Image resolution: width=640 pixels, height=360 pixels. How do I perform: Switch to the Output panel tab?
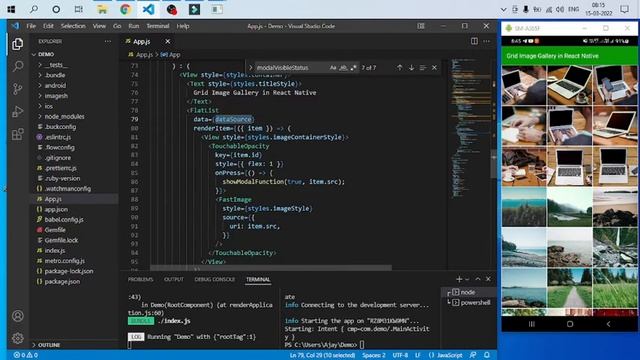[x=174, y=280]
